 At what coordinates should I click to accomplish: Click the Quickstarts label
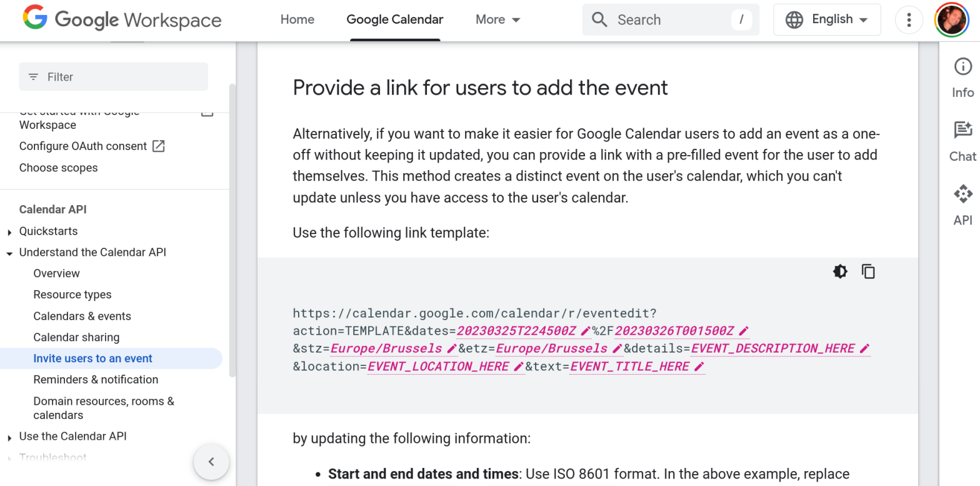49,231
